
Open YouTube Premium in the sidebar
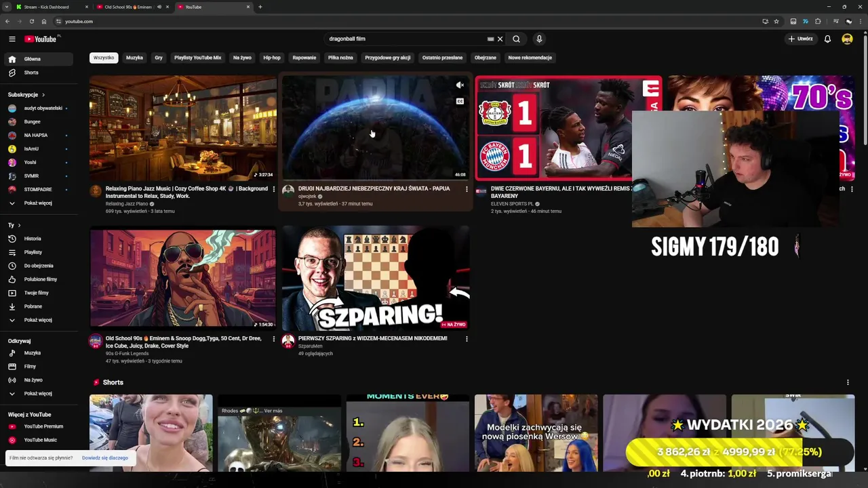pyautogui.click(x=39, y=426)
